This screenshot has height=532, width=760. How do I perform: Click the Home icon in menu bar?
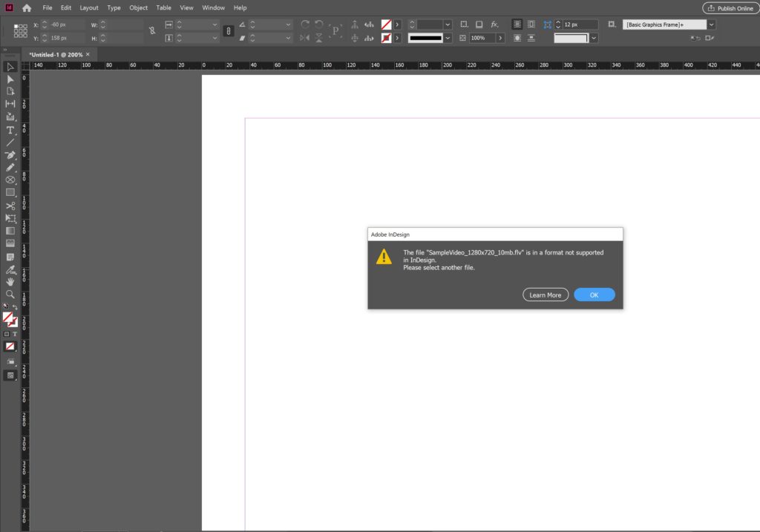pos(27,7)
